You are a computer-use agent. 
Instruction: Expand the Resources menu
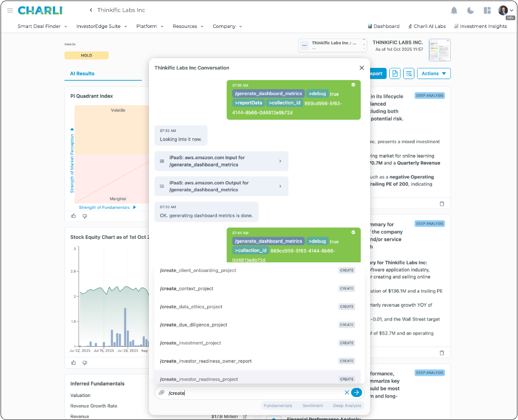tap(188, 26)
